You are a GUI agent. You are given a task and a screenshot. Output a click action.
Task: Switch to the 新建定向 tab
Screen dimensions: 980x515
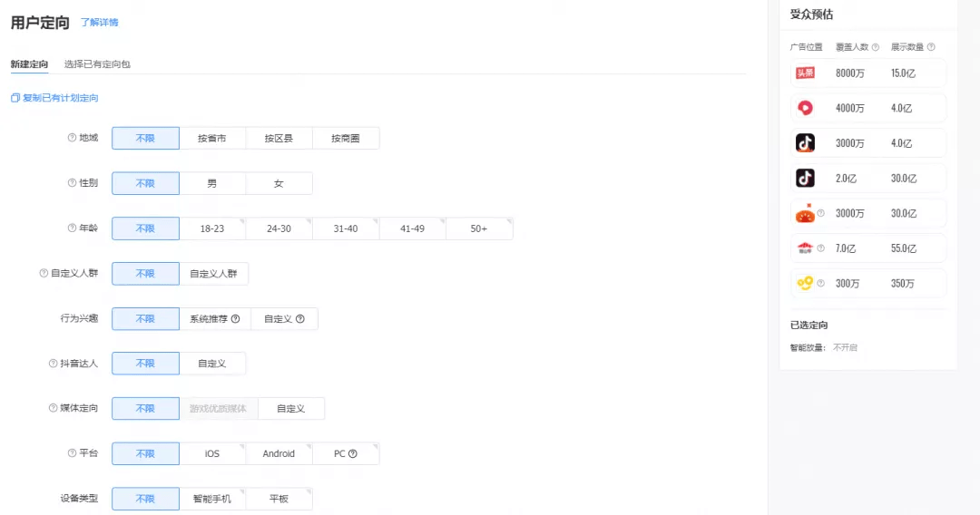(29, 64)
